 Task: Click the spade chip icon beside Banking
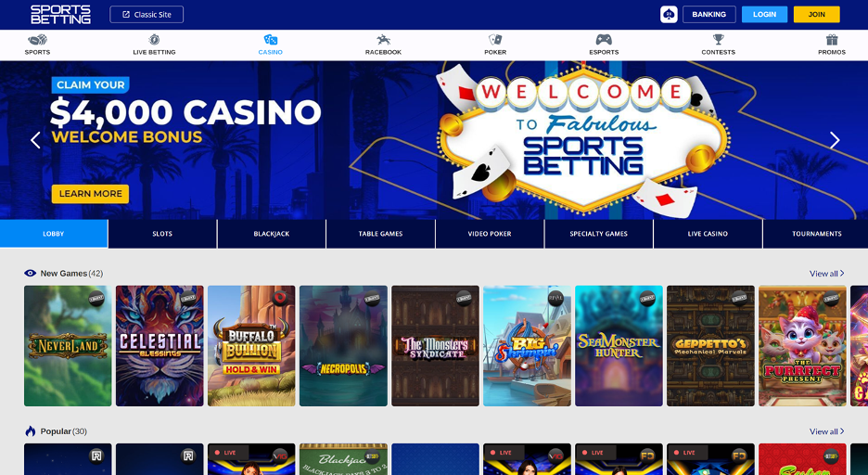669,15
